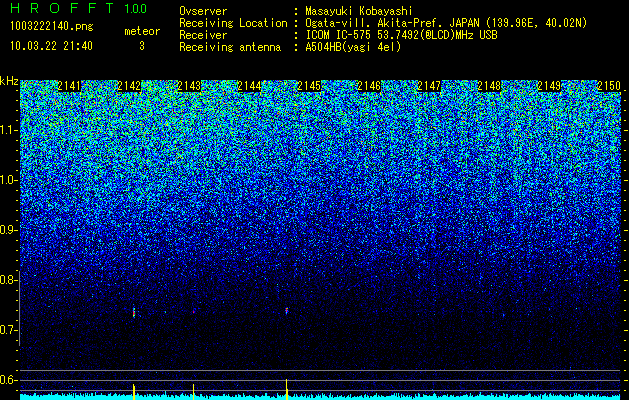The width and height of the screenshot is (629, 400).
Task: Click the Ogata-vill. Akita-Pref. JAPAN location text
Action: (446, 23)
